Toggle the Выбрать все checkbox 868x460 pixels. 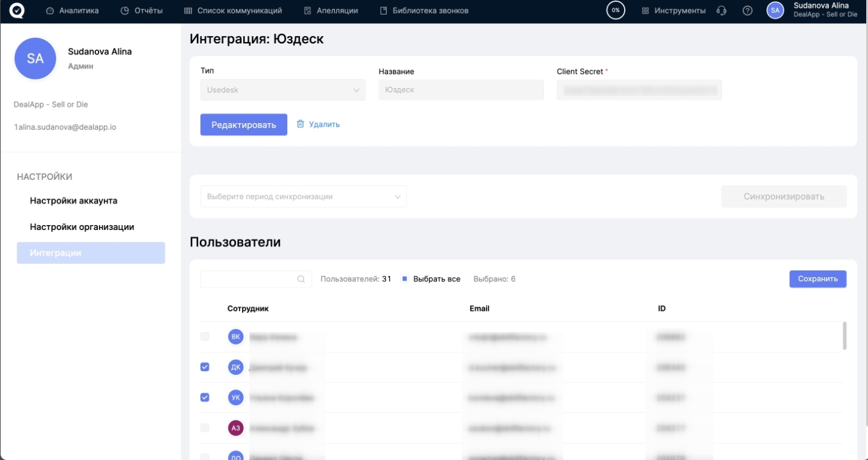[x=405, y=279]
